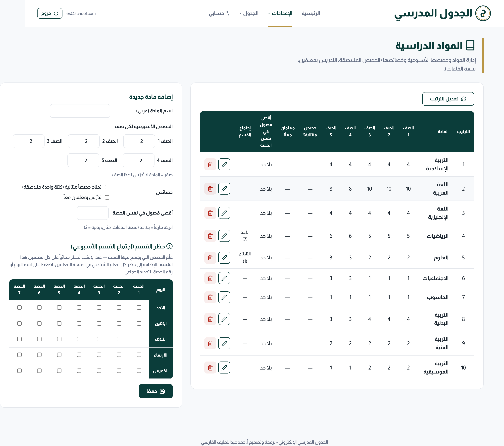Enable تحتاج حصصاً متتالية checkbox
The height and width of the screenshot is (446, 504).
[107, 187]
